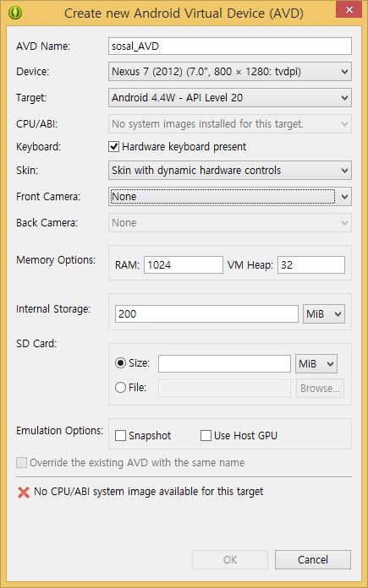The image size is (368, 588).
Task: Open the Target dropdown showing Android 4.4W
Action: [230, 98]
